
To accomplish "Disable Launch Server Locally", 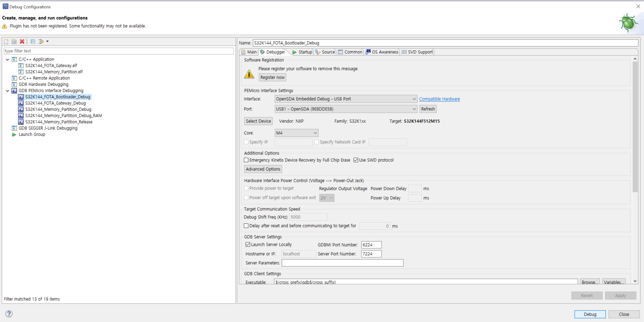I will pos(248,244).
